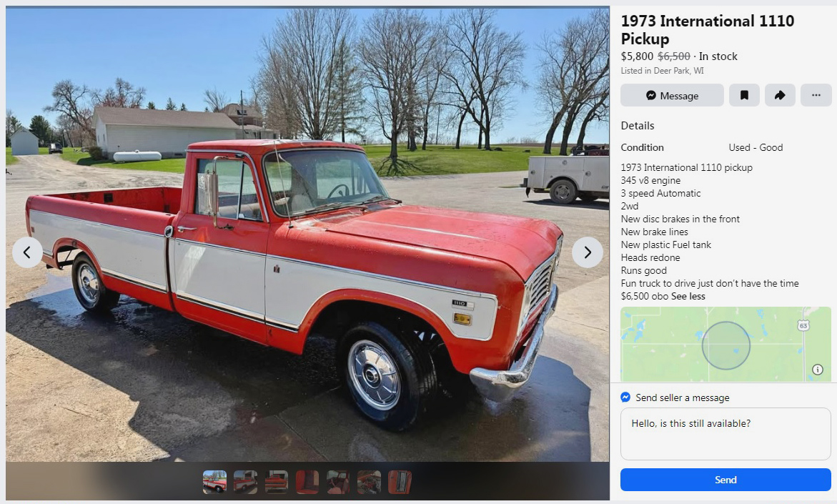Select the sixth photo thumbnail
Screen dimensions: 837x504
click(370, 482)
